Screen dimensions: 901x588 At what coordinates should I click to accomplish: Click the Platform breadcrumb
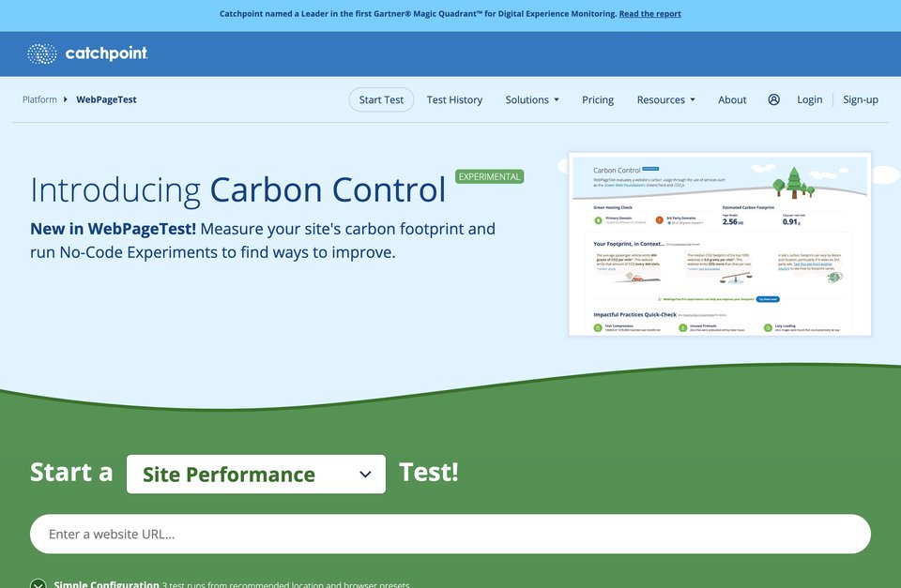[39, 99]
